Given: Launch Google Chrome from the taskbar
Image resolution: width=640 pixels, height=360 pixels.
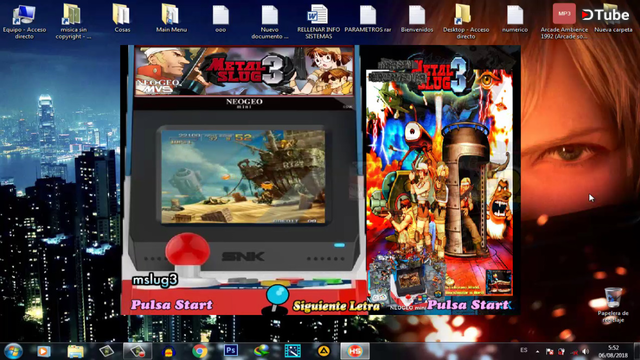Looking at the screenshot, I should tap(200, 351).
